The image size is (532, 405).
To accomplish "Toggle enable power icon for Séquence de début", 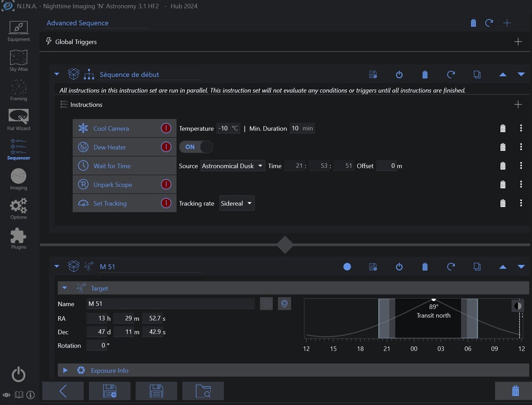I will 399,75.
